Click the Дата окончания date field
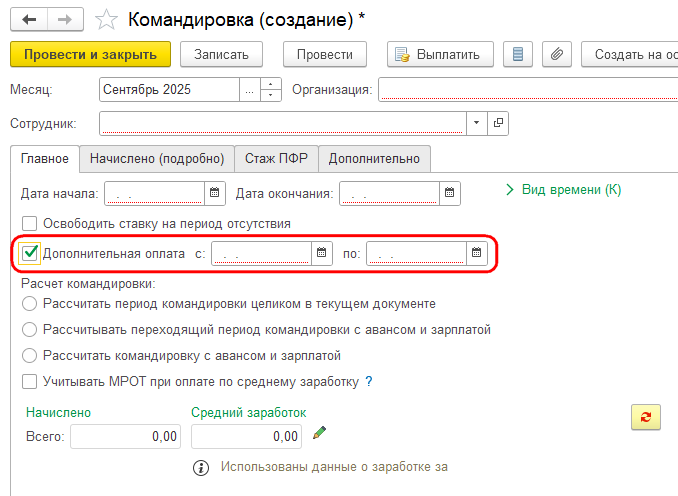This screenshot has height=496, width=678. point(390,193)
